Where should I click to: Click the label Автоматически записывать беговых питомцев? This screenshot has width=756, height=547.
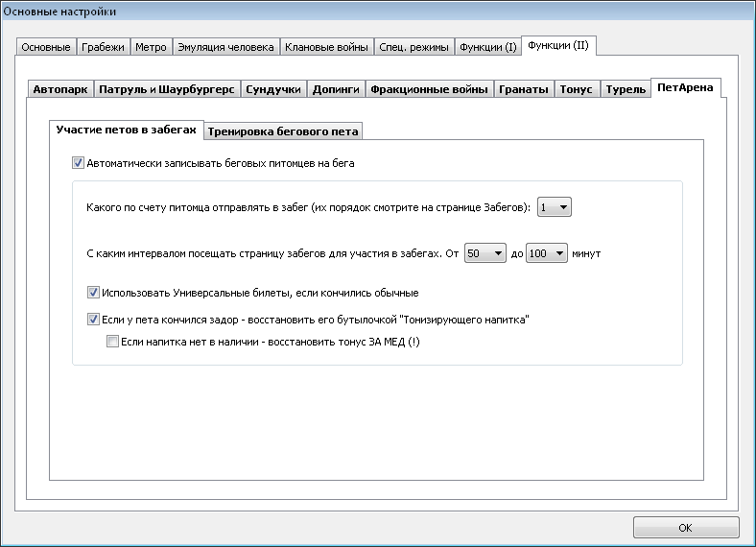[221, 163]
